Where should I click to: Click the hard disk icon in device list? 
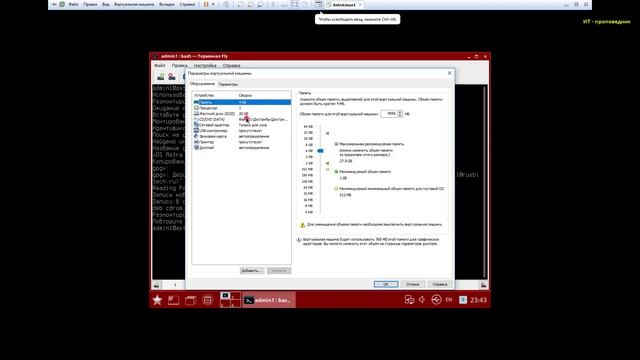pyautogui.click(x=196, y=113)
